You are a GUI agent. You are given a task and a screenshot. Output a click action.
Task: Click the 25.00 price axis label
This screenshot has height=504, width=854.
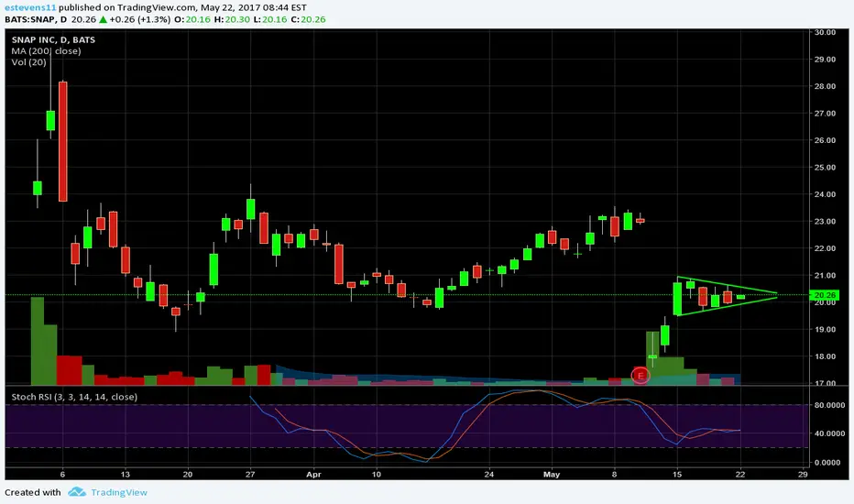(825, 168)
